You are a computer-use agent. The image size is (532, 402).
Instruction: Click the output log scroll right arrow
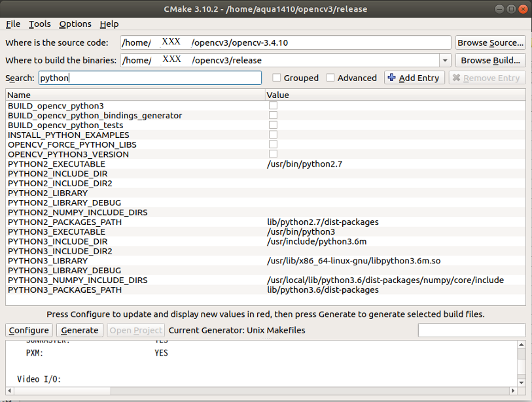tap(513, 391)
